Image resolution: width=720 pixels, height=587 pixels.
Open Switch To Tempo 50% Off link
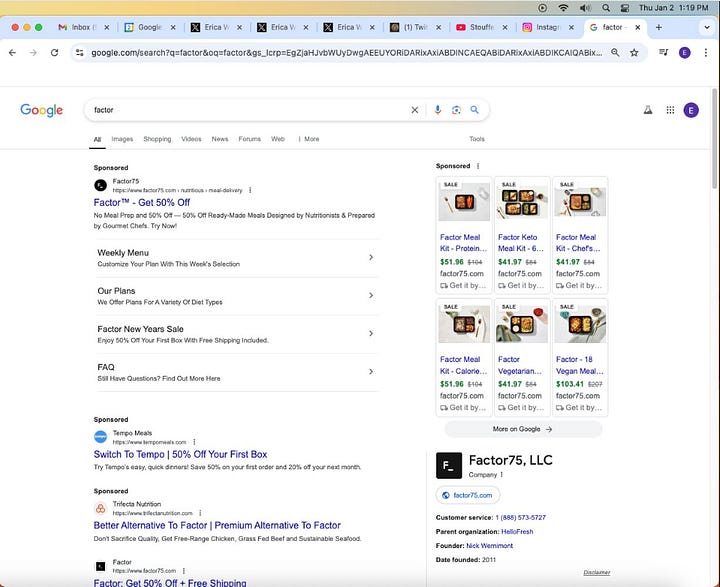tap(180, 454)
